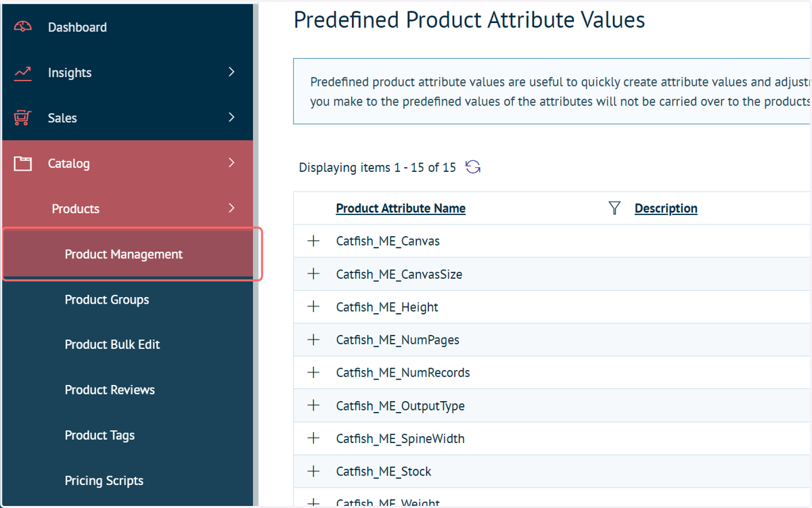Click the sidebar vertical scrollbar
Screen dimensions: 812x508
(256, 254)
